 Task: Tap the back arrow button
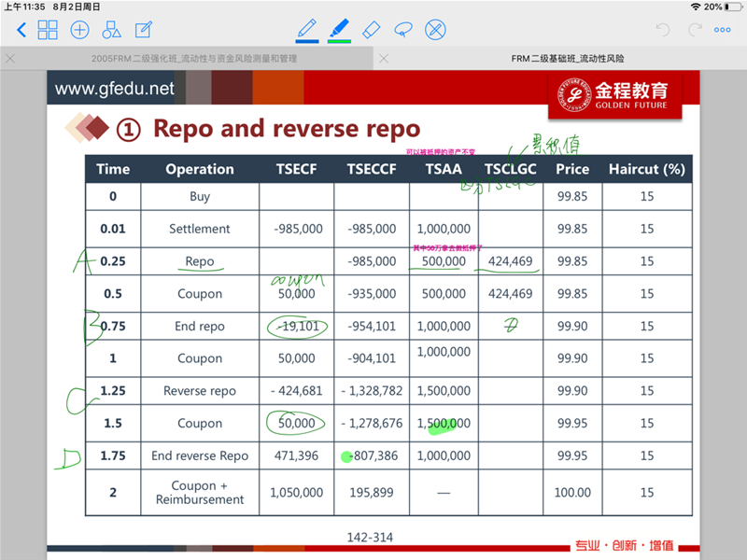click(x=21, y=30)
